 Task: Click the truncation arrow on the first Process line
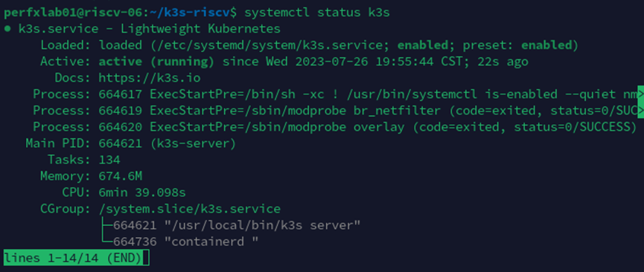coord(640,94)
